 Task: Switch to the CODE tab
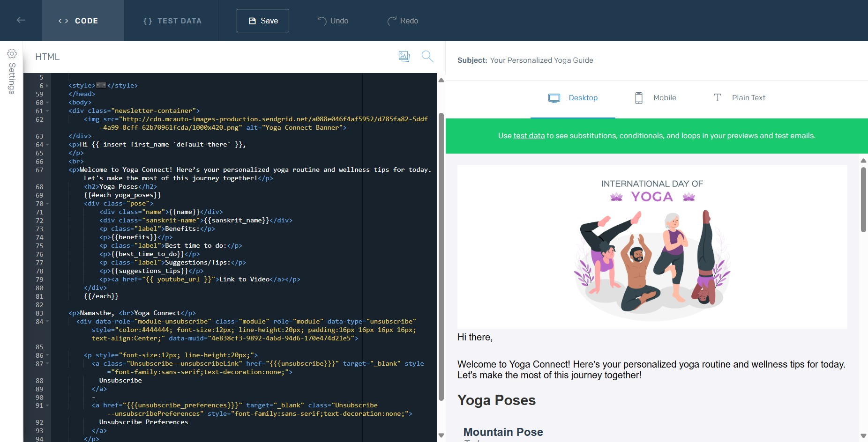pyautogui.click(x=83, y=20)
